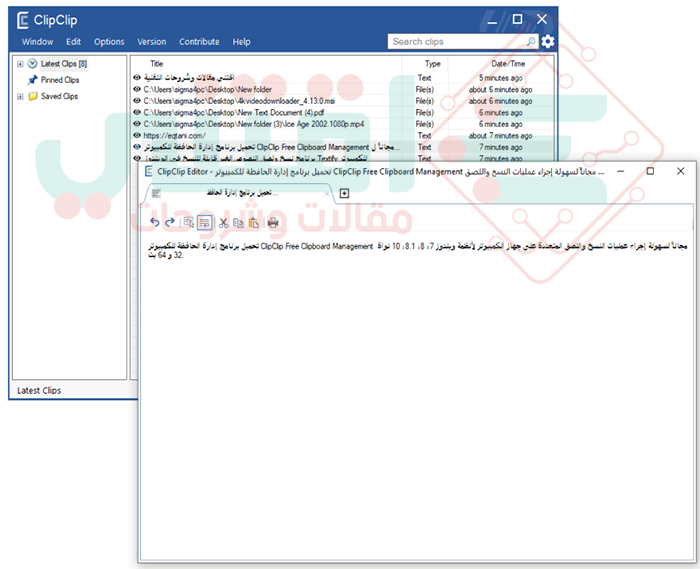Add a new editor tab with plus icon
Screen dimensions: 700x569
[344, 193]
